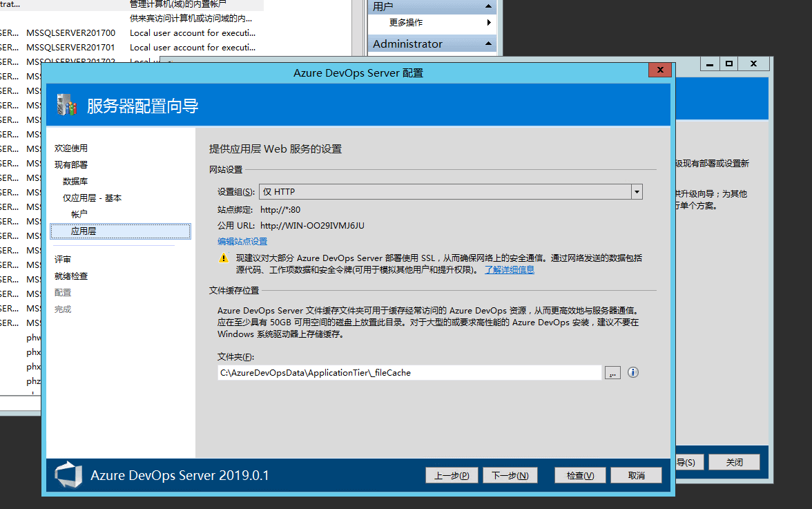Screen dimensions: 812x509
Task: Open the 设置组 dropdown list
Action: 637,192
